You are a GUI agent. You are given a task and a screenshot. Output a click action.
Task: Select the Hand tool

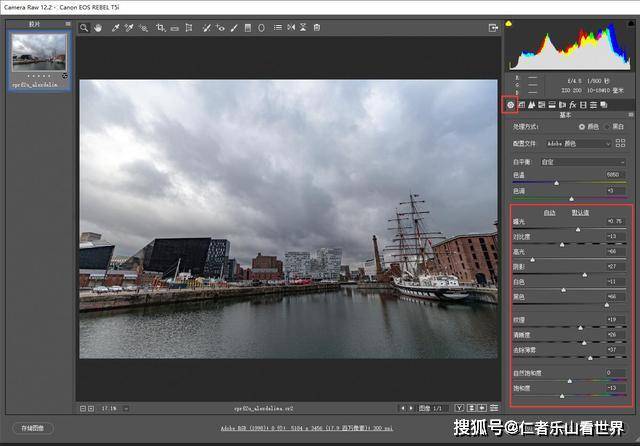point(98,28)
